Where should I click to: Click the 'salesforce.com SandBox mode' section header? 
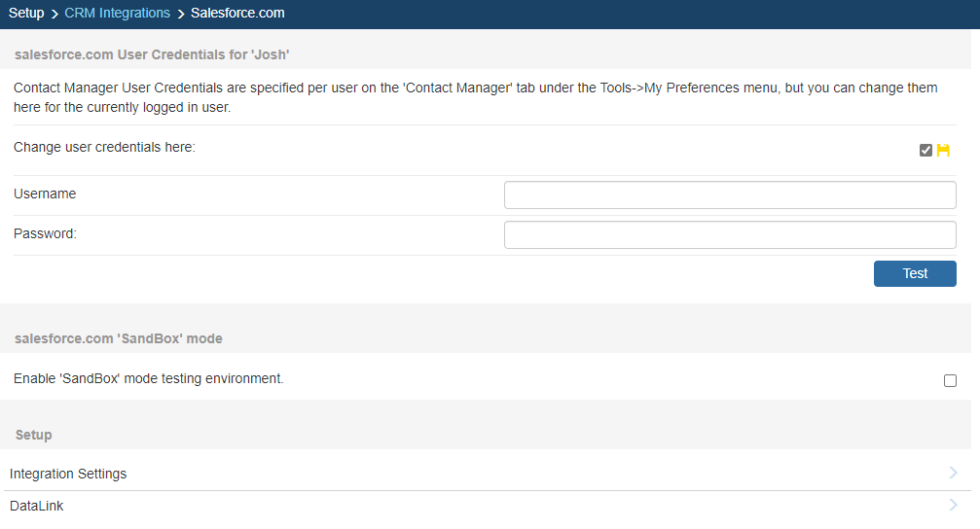tap(119, 338)
